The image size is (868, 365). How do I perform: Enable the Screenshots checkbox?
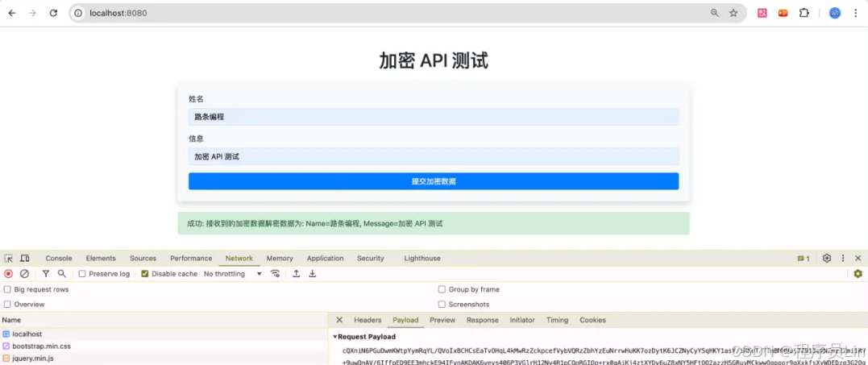point(442,305)
